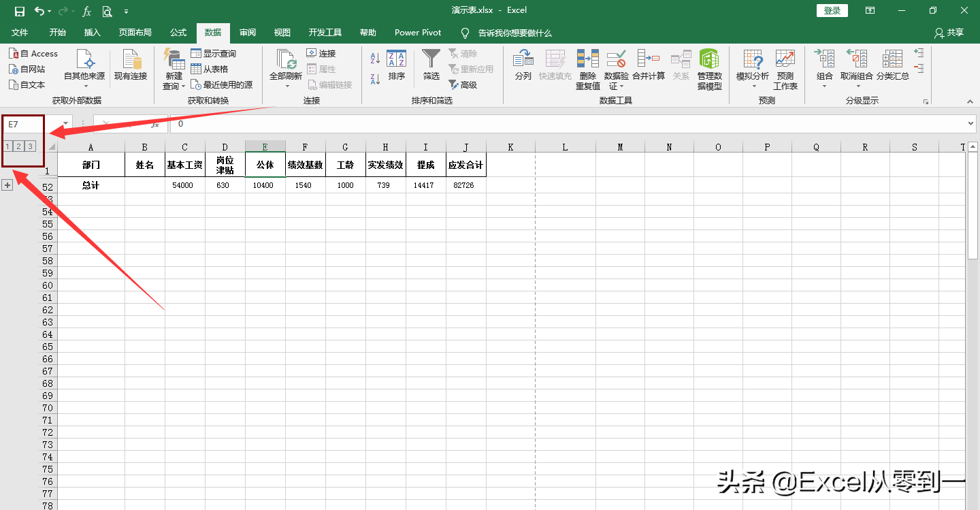This screenshot has height=510, width=980.
Task: Select outline level 1 button
Action: point(7,146)
